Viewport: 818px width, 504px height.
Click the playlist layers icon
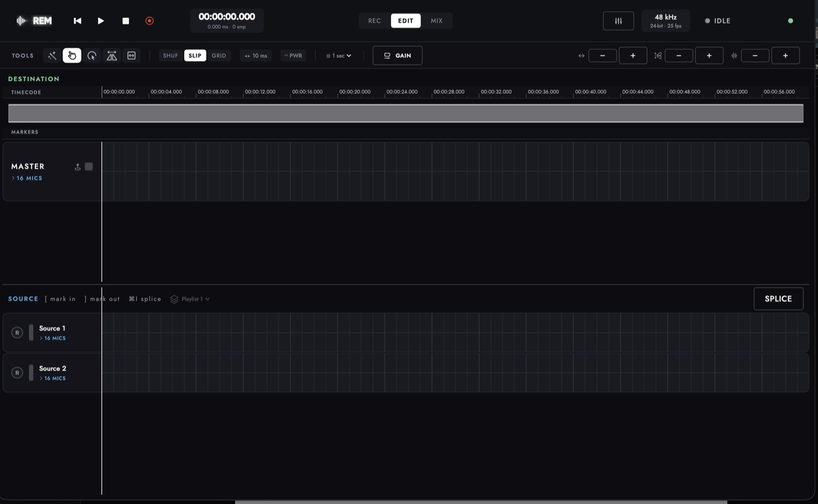174,299
